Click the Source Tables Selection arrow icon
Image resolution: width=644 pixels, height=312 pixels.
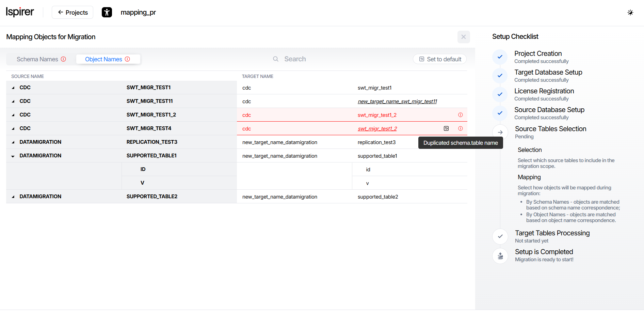[500, 132]
